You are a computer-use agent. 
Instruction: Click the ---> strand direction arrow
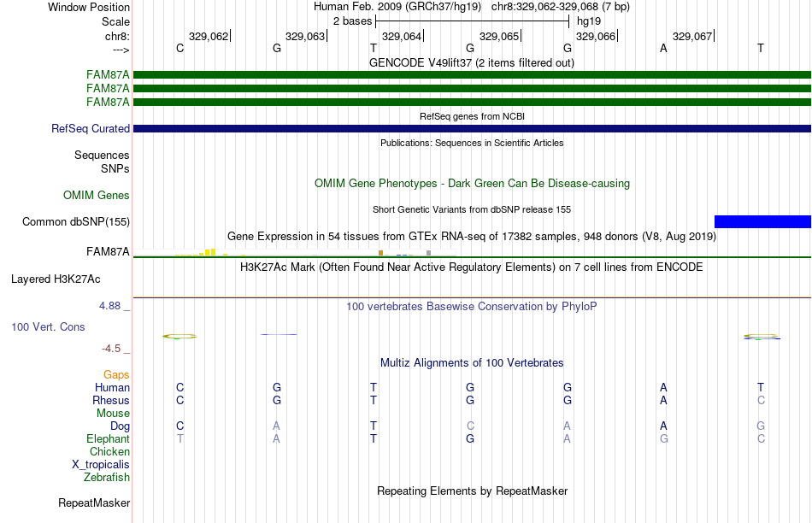click(121, 50)
